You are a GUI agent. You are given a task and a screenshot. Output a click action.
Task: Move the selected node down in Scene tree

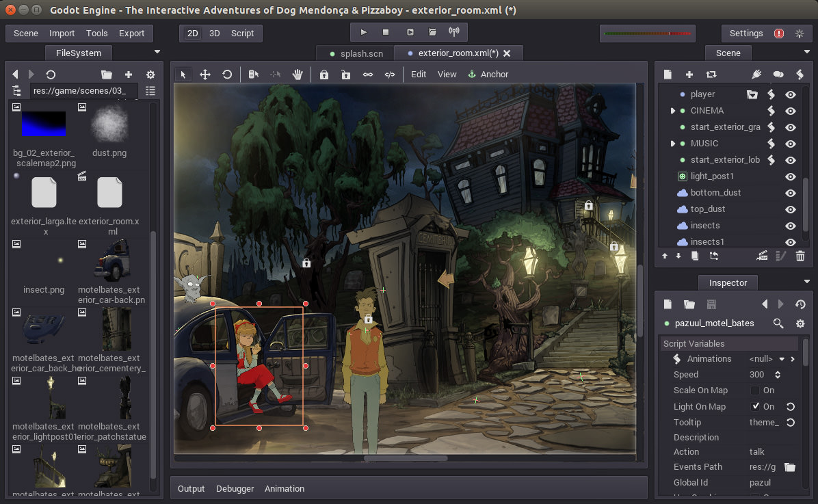(x=678, y=255)
